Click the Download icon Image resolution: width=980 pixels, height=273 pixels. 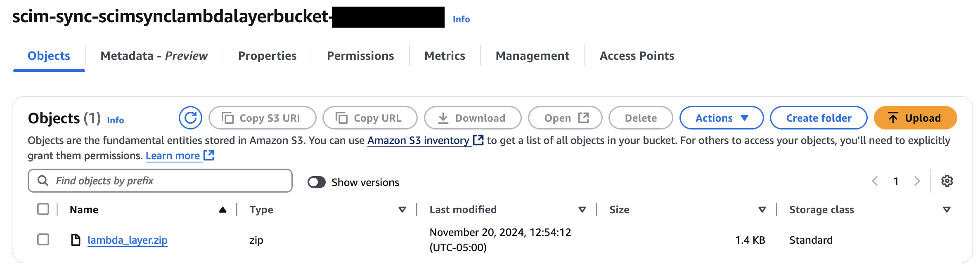pos(443,118)
